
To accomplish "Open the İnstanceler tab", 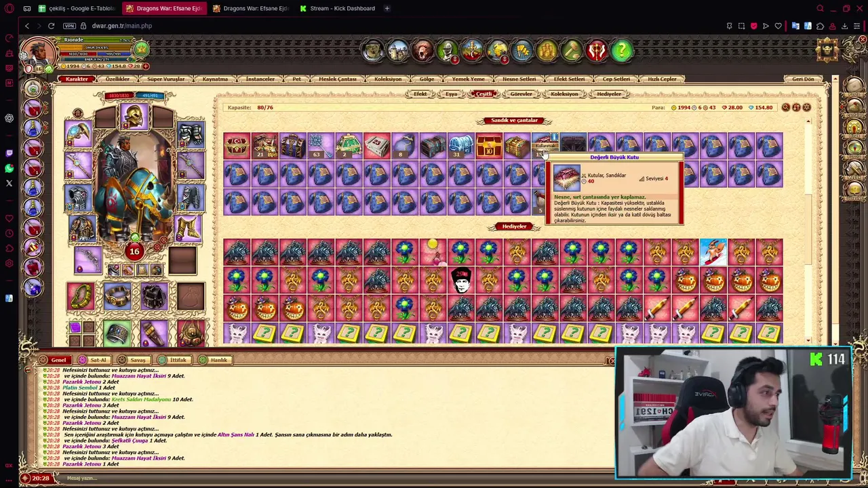I will pos(260,79).
